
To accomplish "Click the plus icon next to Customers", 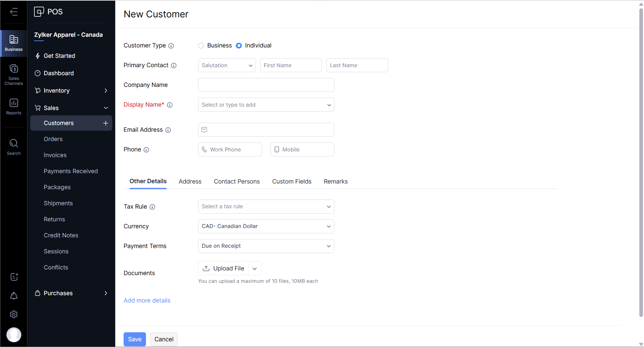I will click(106, 123).
